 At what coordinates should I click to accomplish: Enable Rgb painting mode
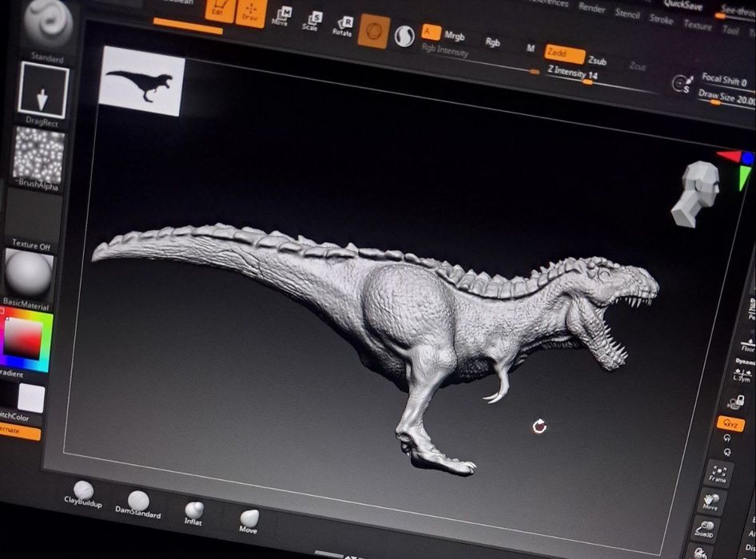[x=492, y=42]
